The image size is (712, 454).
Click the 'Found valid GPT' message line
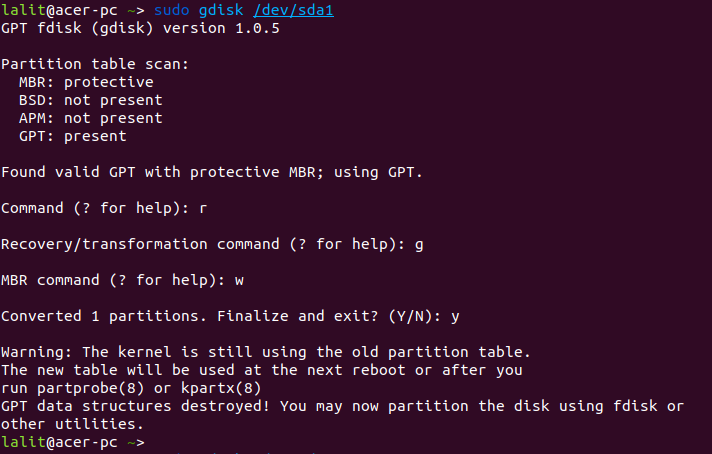pos(212,172)
